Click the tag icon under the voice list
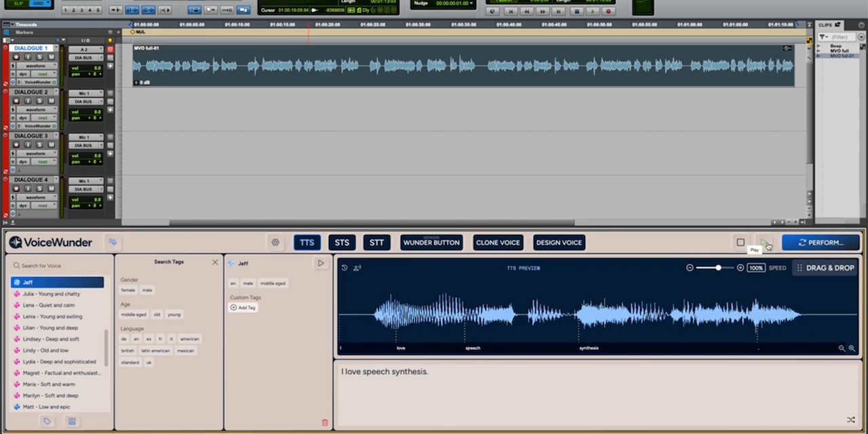This screenshot has width=868, height=434. (47, 421)
